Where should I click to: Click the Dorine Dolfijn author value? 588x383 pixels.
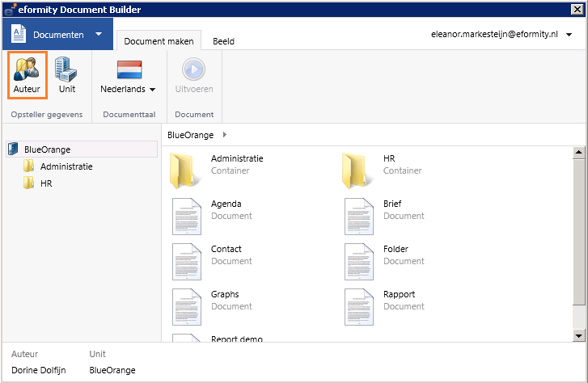pyautogui.click(x=39, y=370)
